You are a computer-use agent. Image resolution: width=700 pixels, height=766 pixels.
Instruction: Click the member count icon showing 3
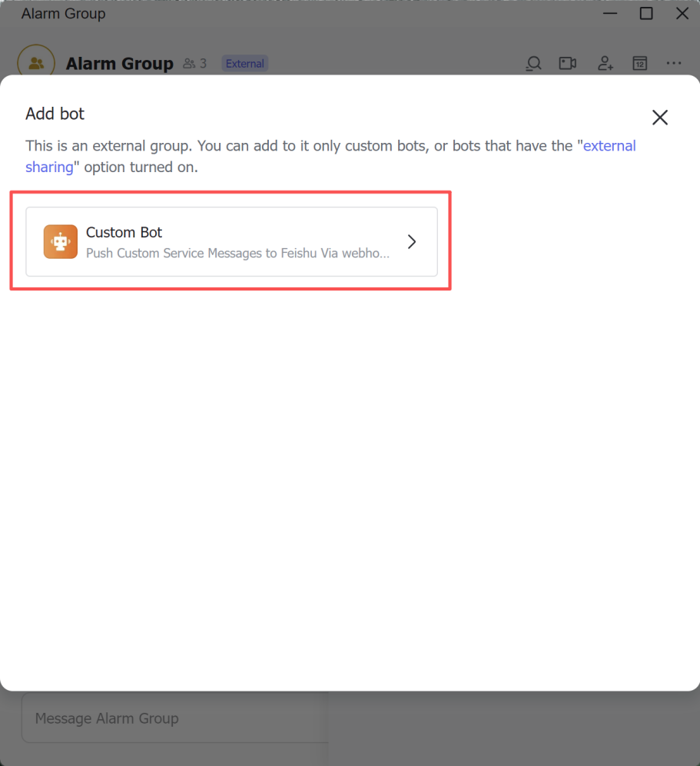195,64
